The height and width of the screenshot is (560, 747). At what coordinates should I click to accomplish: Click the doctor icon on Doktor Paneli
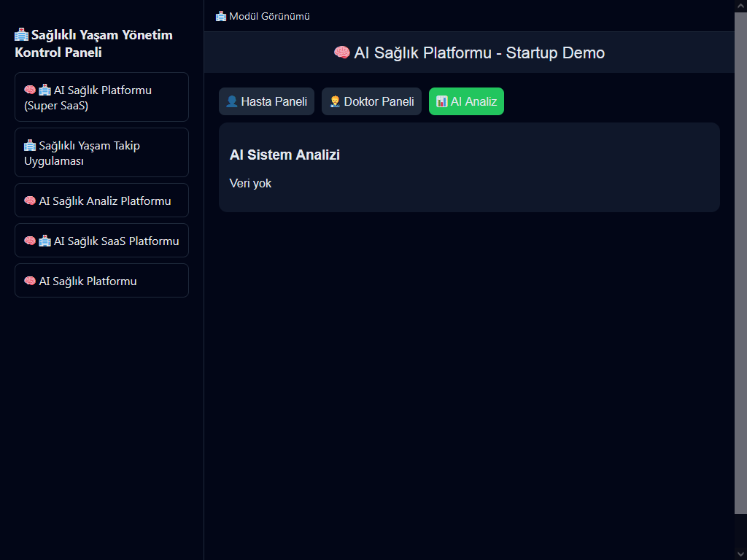pos(335,101)
